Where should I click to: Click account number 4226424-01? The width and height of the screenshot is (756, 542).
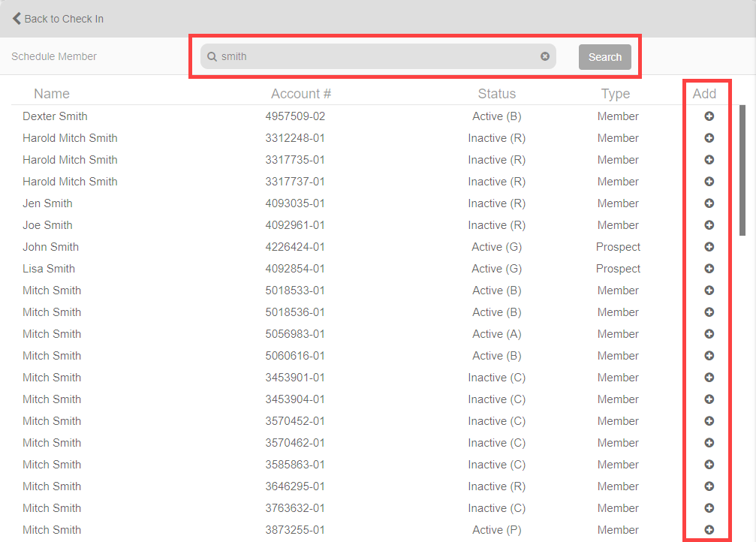295,247
